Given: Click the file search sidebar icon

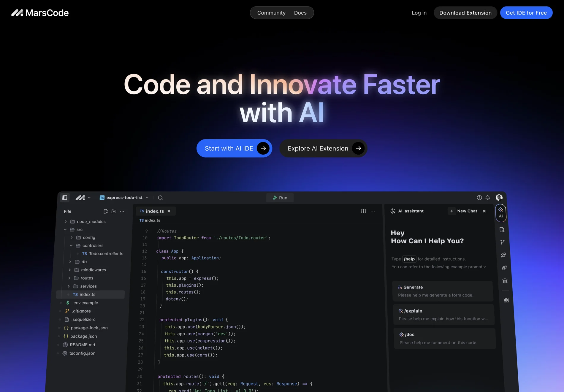Looking at the screenshot, I should 502,230.
